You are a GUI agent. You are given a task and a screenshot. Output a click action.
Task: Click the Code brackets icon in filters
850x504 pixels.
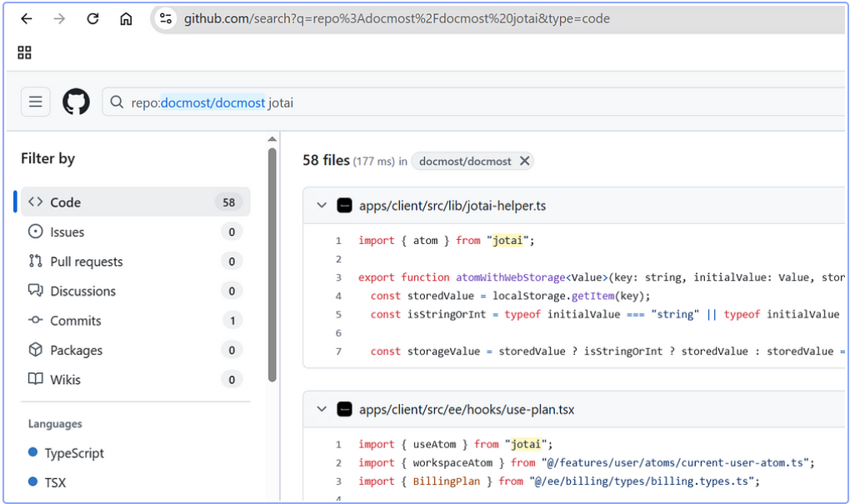[x=35, y=202]
